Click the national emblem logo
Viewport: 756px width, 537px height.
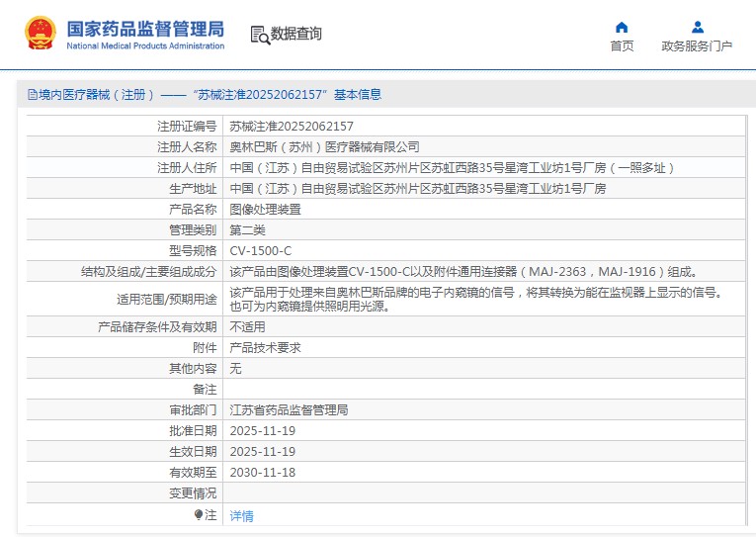(x=40, y=34)
